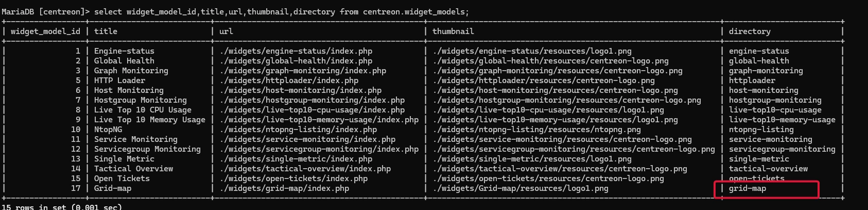868x210 pixels.
Task: Select the Engine-status title cell
Action: (124, 51)
